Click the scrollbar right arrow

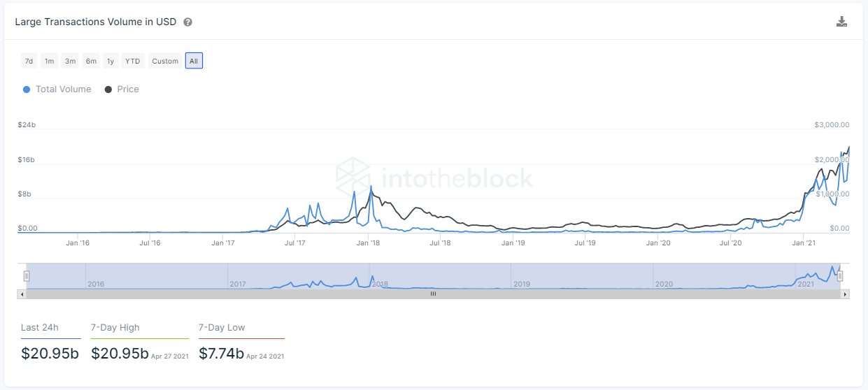(x=845, y=294)
